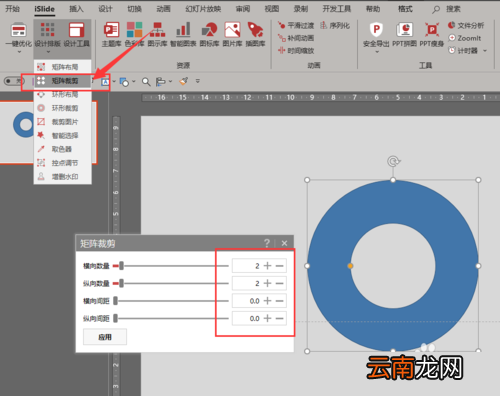Open 文件分析 file analysis
This screenshot has width=500, height=396.
coord(466,25)
